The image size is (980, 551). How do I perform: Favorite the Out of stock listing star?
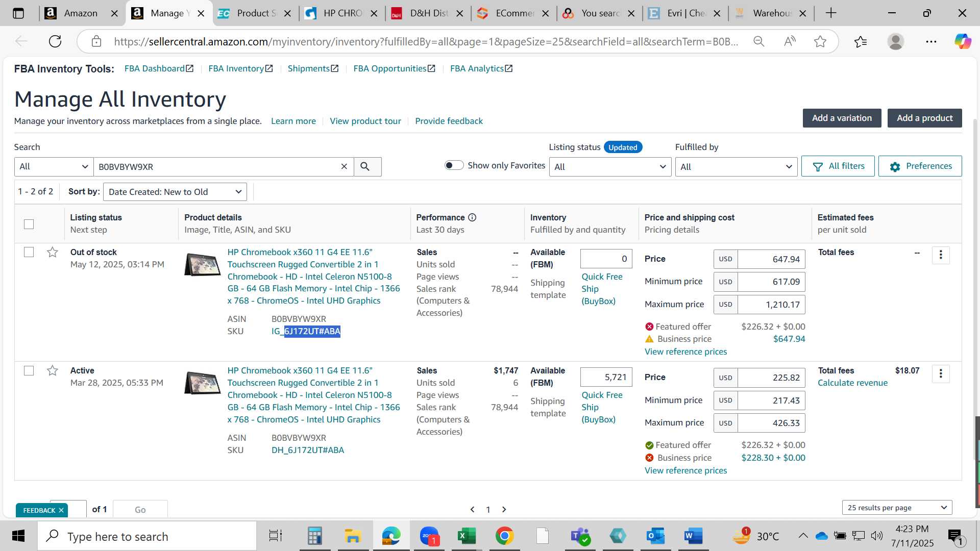pyautogui.click(x=52, y=252)
